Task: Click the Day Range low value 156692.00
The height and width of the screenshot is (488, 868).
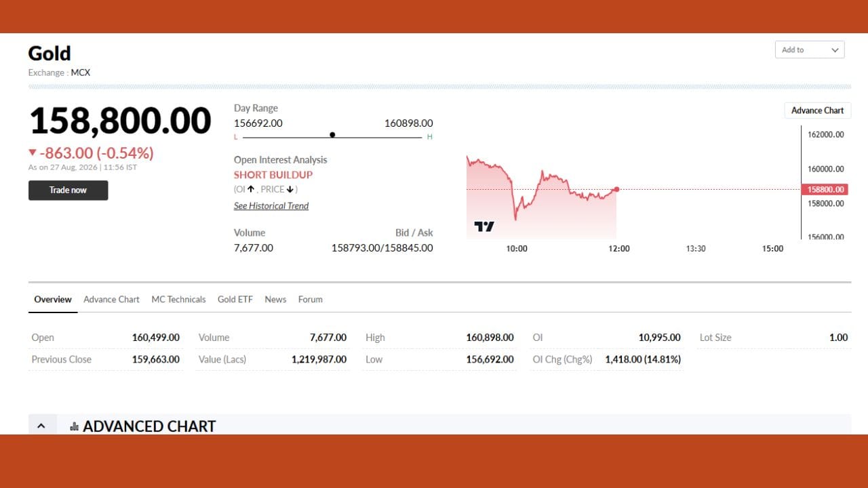Action: 258,123
